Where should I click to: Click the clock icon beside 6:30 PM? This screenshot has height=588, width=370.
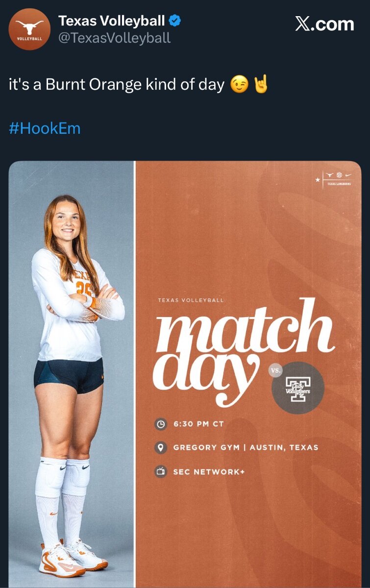[x=160, y=424]
